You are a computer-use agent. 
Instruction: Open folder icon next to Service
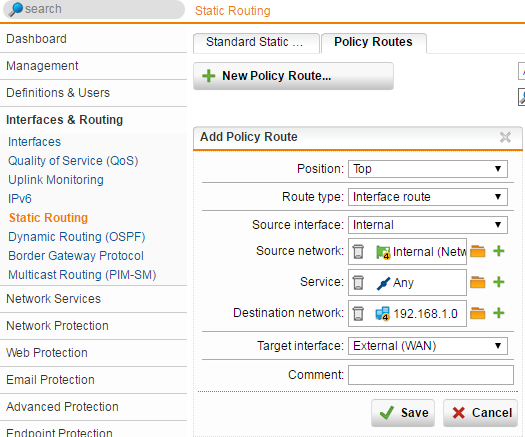(477, 282)
